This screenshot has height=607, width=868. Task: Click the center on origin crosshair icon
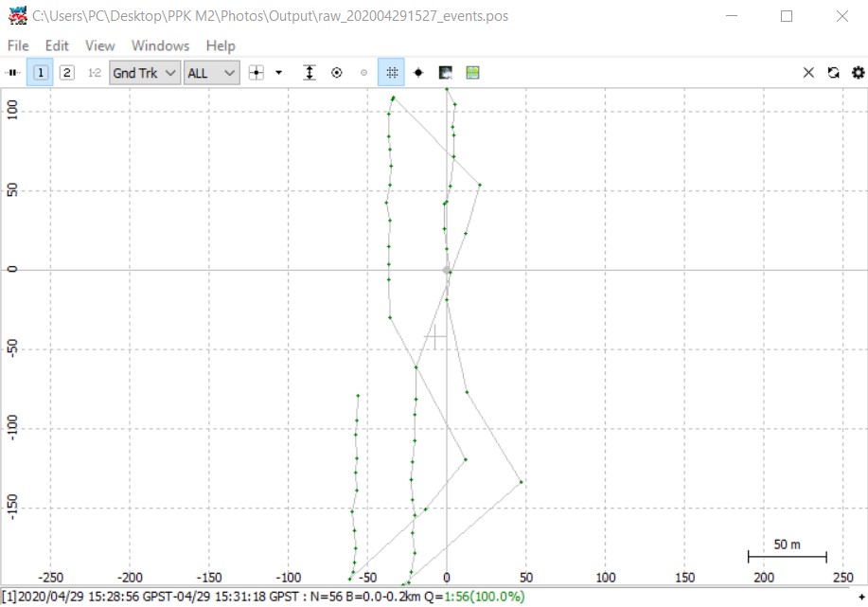pyautogui.click(x=257, y=73)
